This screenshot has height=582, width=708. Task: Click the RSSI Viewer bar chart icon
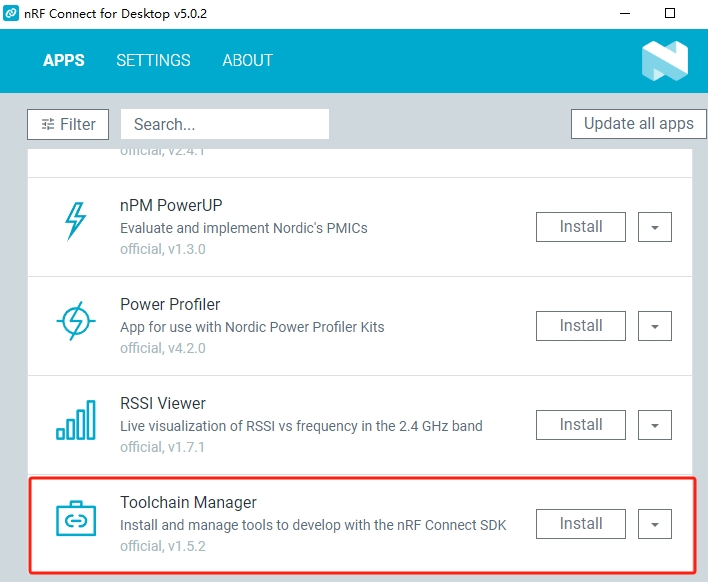76,420
